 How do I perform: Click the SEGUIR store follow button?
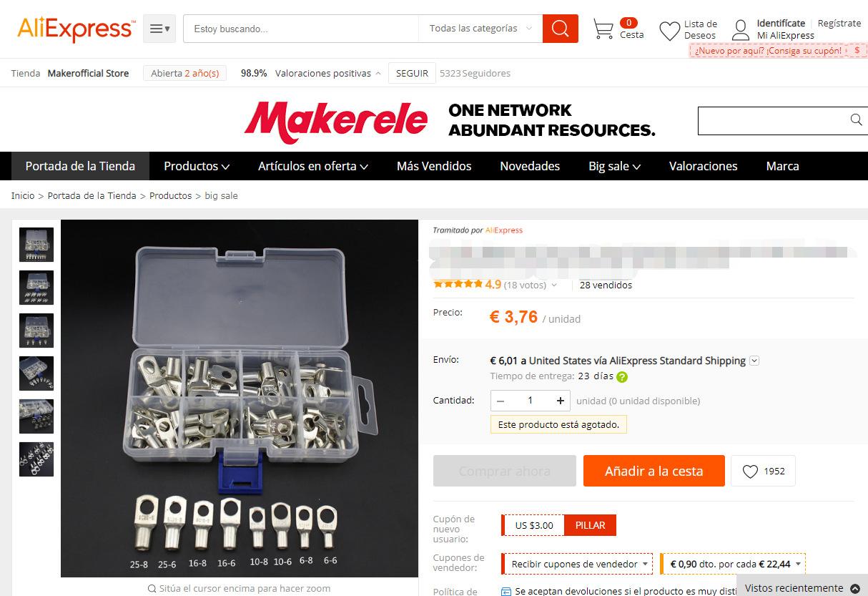coord(412,73)
